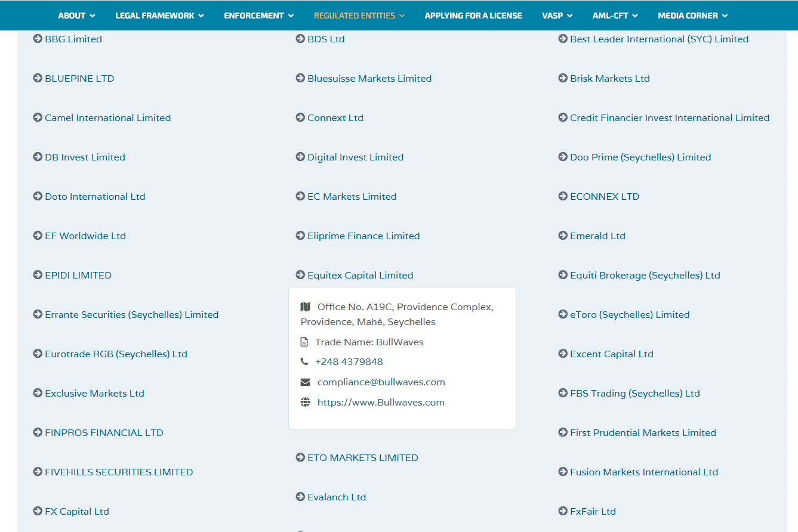This screenshot has height=532, width=798.
Task: Click the phone number +248 4379848
Action: [349, 362]
